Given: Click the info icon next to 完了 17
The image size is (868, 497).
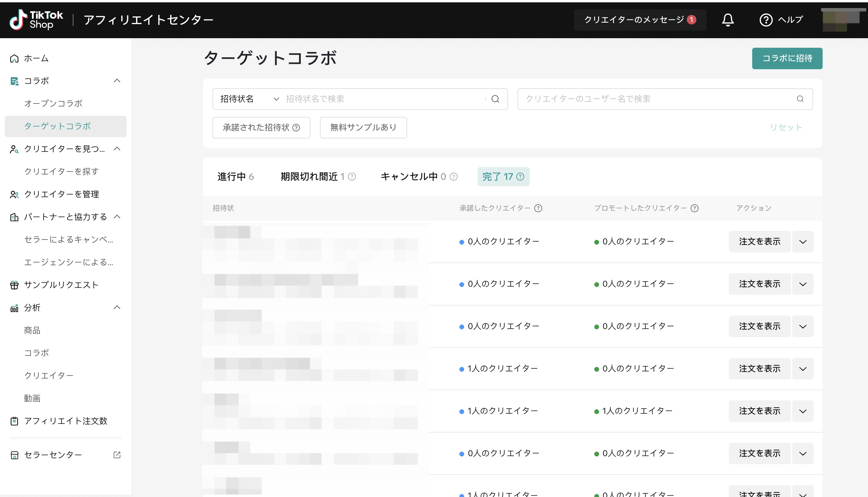Looking at the screenshot, I should pyautogui.click(x=520, y=177).
